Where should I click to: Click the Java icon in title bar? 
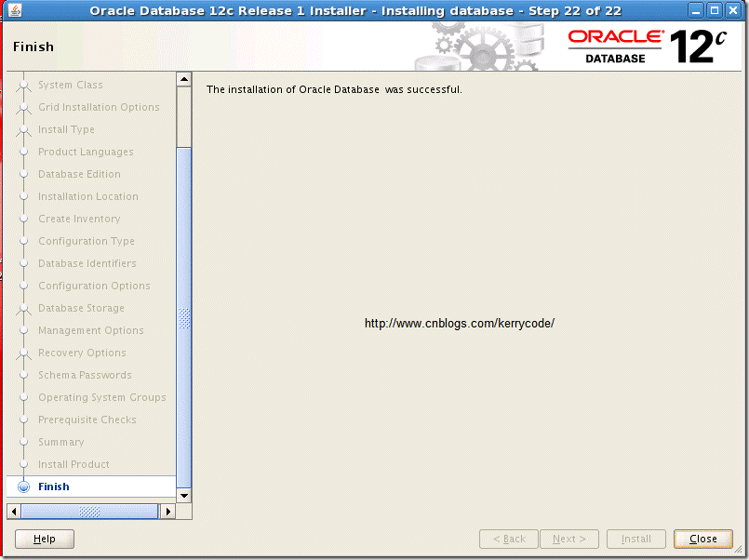14,10
